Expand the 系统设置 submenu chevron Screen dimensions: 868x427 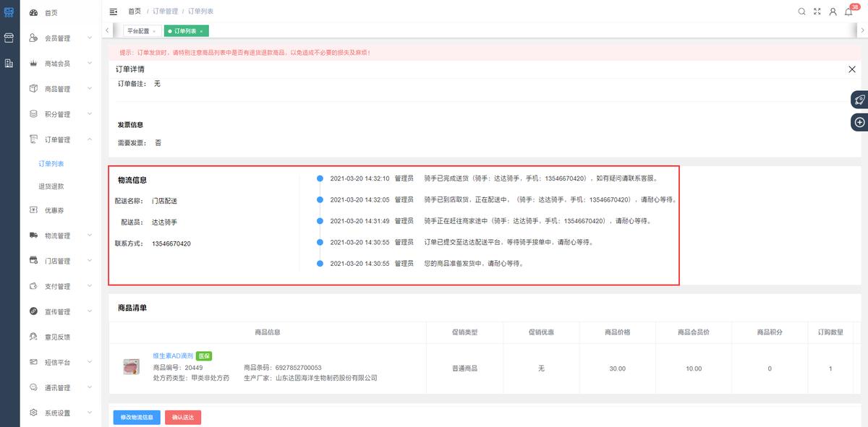(90, 412)
